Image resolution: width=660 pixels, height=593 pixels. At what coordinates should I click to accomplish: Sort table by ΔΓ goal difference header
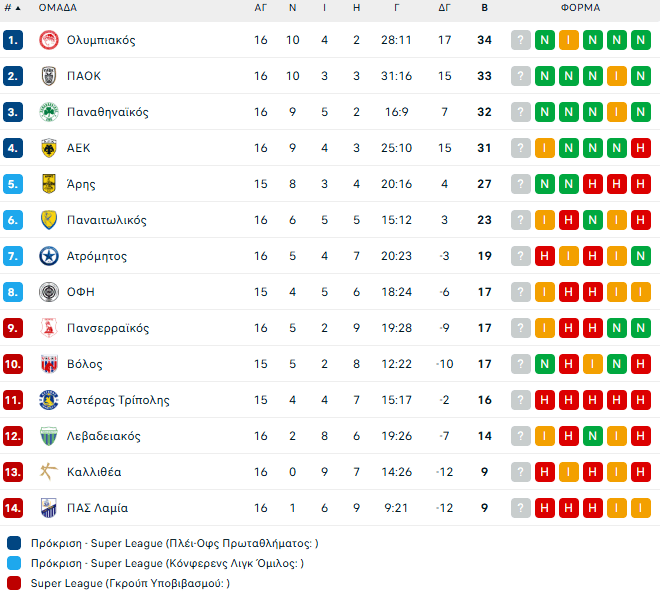coord(444,8)
